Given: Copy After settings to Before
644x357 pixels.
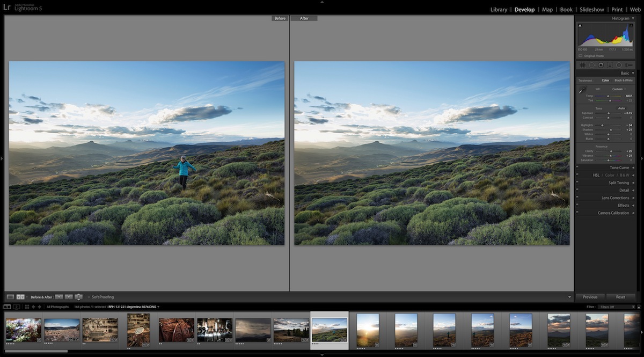Looking at the screenshot, I should 69,297.
